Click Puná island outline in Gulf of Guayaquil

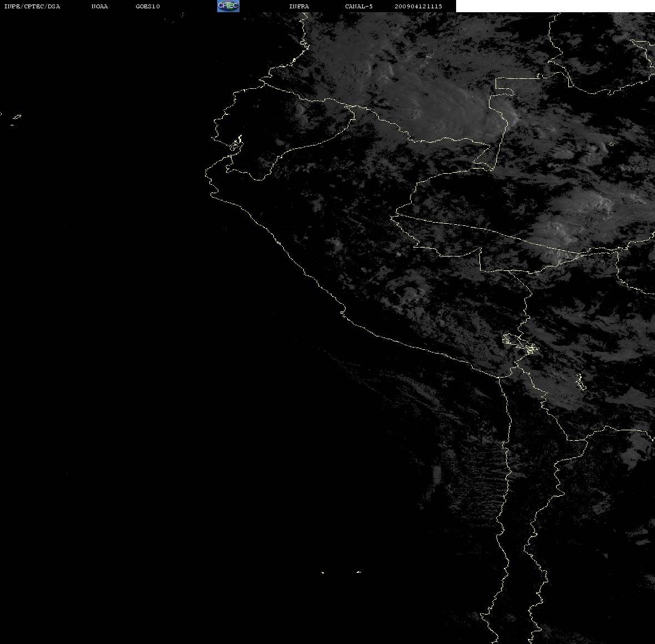[x=237, y=144]
